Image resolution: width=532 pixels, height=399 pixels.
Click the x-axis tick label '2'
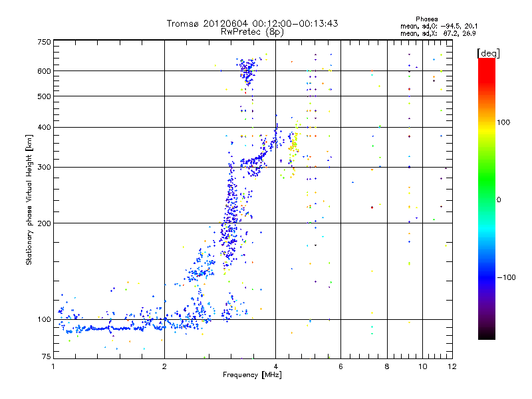[164, 366]
